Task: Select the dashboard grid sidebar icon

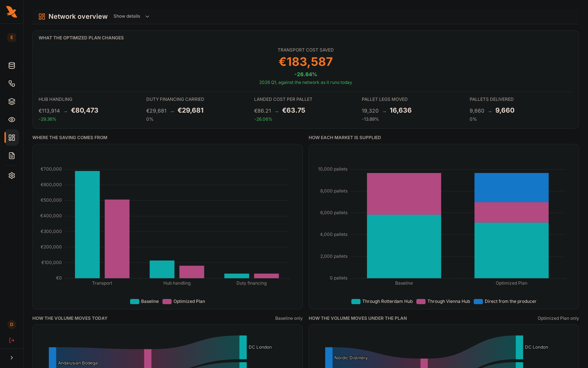Action: [12, 137]
